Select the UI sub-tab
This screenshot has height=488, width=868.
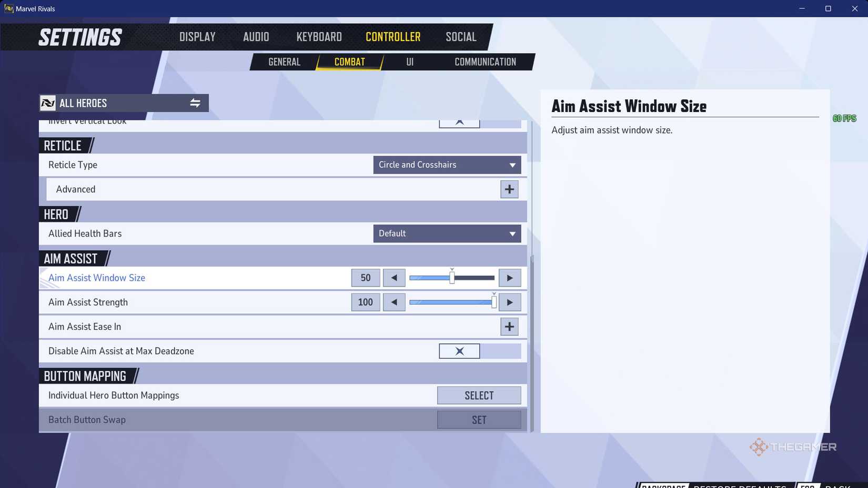click(410, 62)
